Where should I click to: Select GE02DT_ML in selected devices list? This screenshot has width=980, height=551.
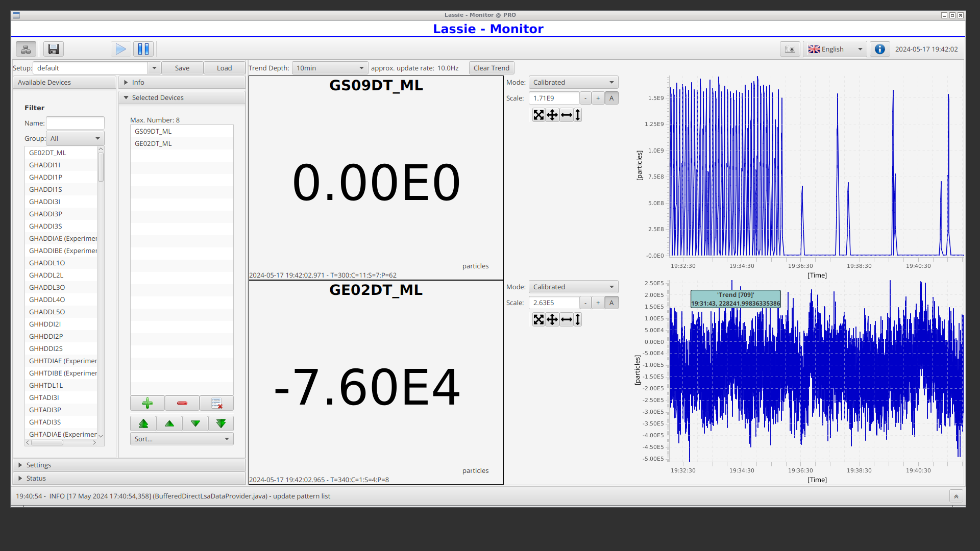pyautogui.click(x=182, y=143)
